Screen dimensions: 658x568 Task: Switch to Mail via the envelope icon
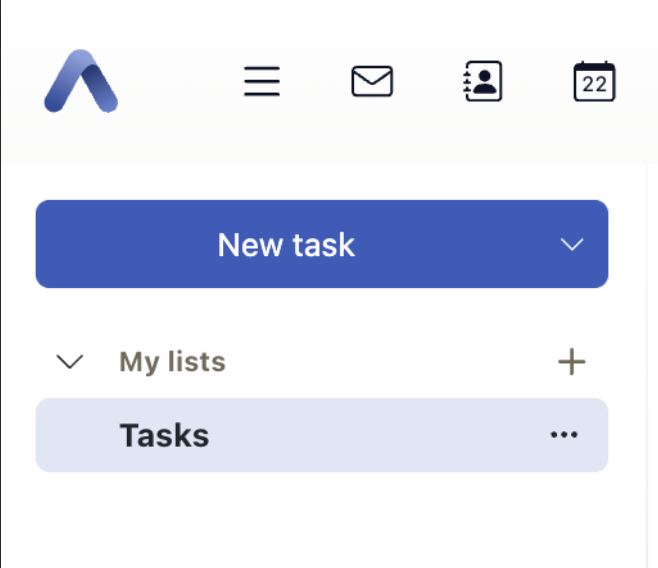pos(372,81)
